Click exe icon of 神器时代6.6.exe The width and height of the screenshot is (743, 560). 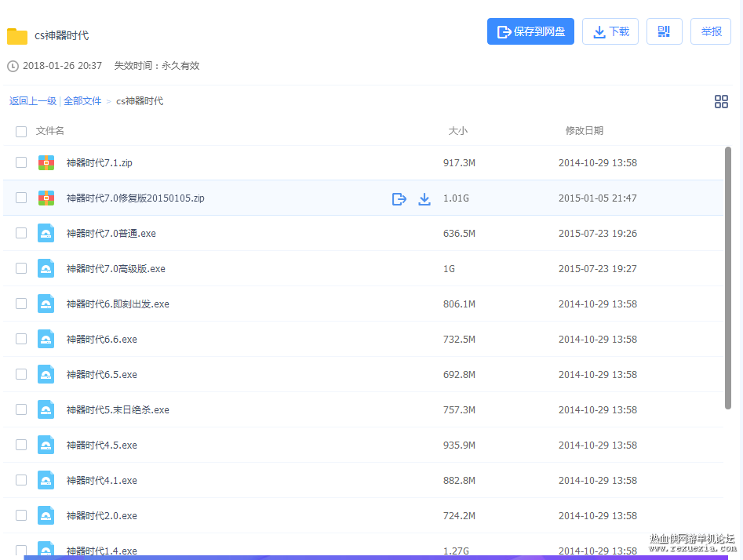46,340
